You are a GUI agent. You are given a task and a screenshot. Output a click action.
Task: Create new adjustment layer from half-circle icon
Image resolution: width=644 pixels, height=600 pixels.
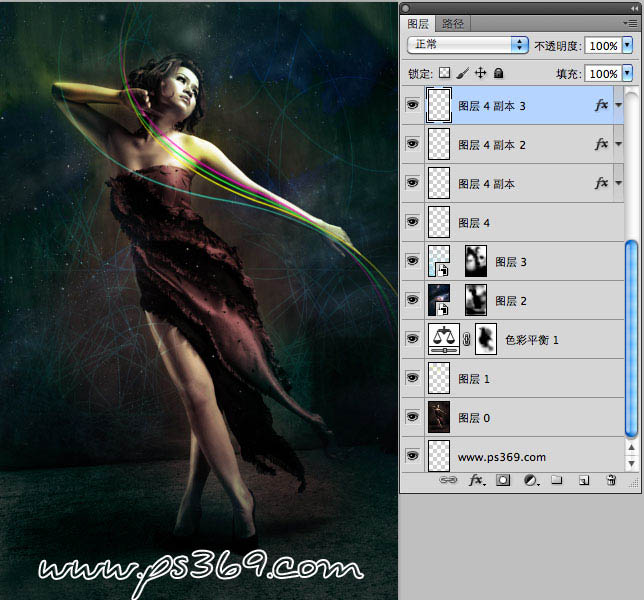[x=530, y=481]
